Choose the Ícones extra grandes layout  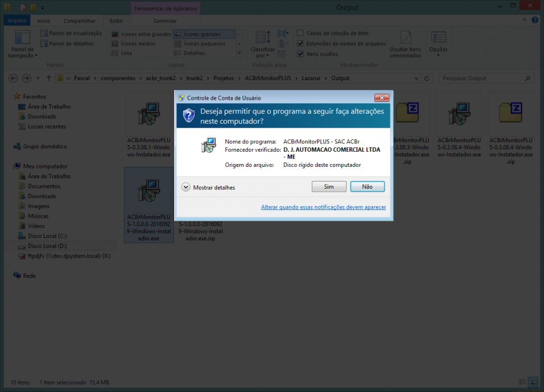tap(141, 34)
